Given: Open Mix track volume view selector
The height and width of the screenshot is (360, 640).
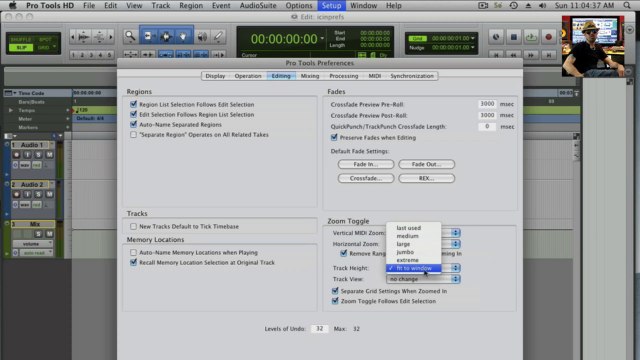Looking at the screenshot, I should 32,244.
